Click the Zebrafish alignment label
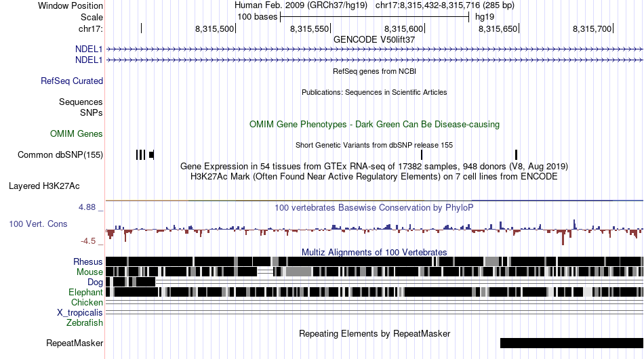644x359 pixels. point(85,323)
